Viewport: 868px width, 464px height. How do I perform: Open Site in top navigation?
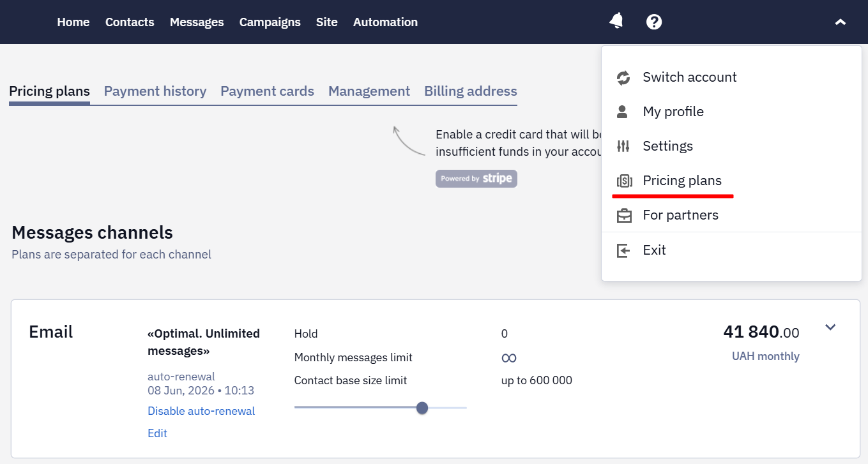click(326, 22)
